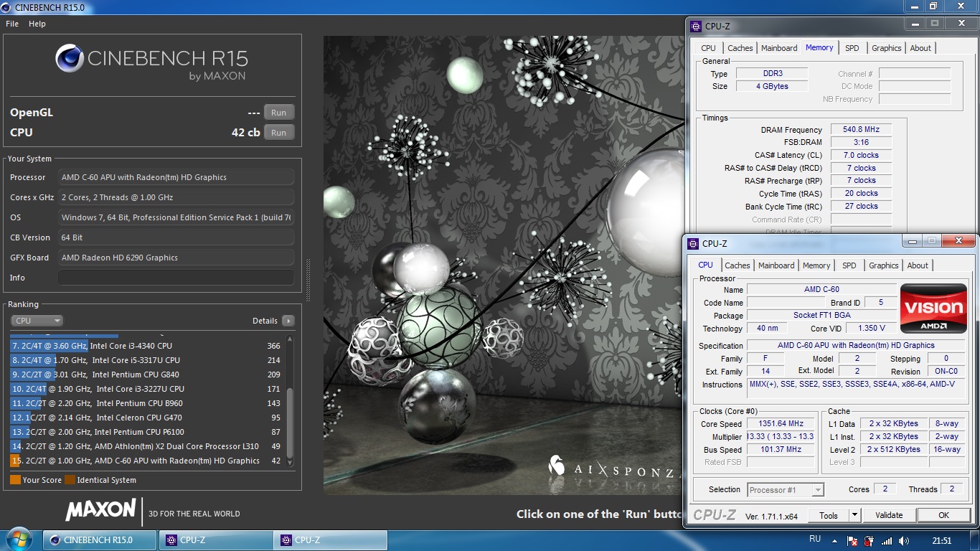Click the Validate button in CPU-Z

[x=889, y=515]
